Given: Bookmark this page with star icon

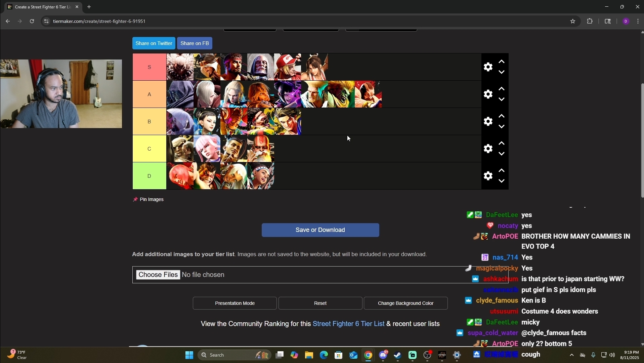Looking at the screenshot, I should click(x=573, y=21).
